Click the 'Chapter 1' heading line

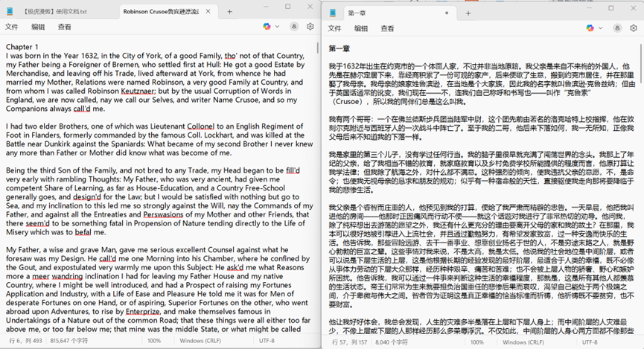(x=22, y=47)
